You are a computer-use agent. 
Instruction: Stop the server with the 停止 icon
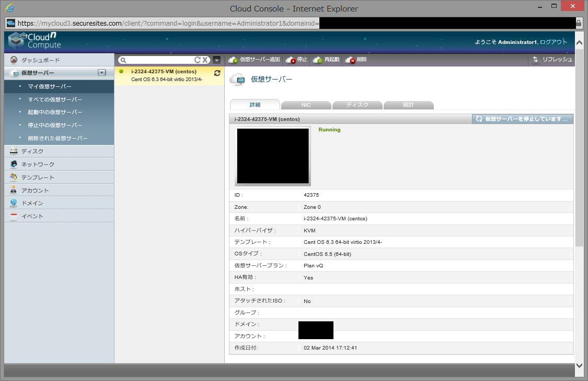click(x=291, y=60)
